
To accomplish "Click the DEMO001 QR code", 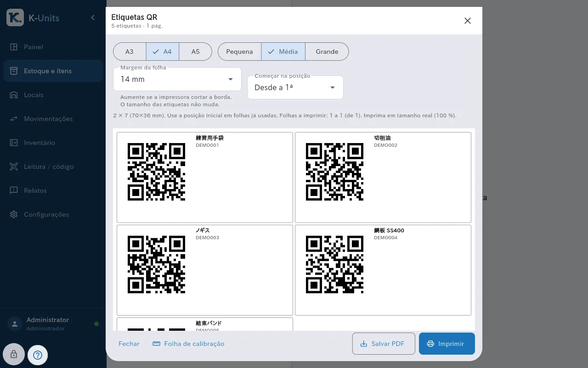I will coord(156,172).
